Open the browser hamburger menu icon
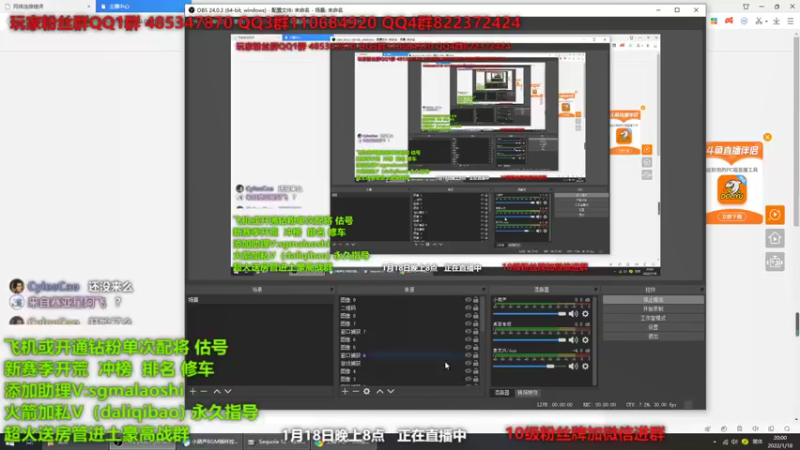This screenshot has height=450, width=800. click(x=790, y=21)
